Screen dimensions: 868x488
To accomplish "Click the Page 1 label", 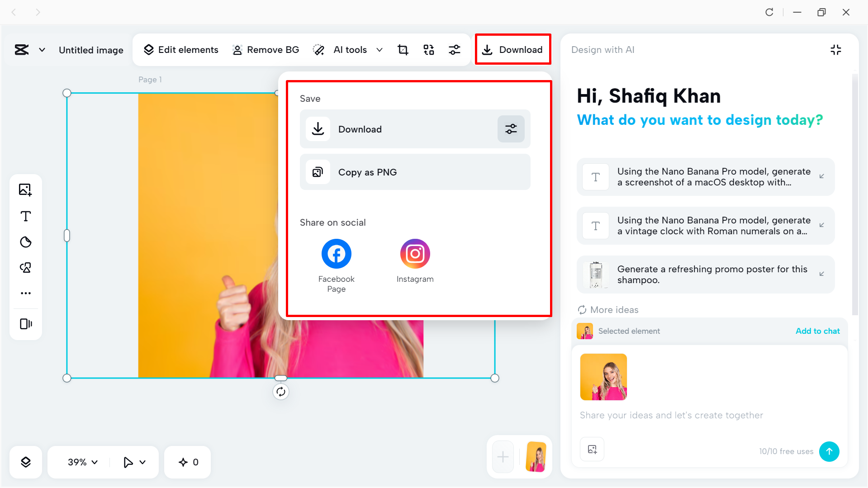I will coord(150,80).
